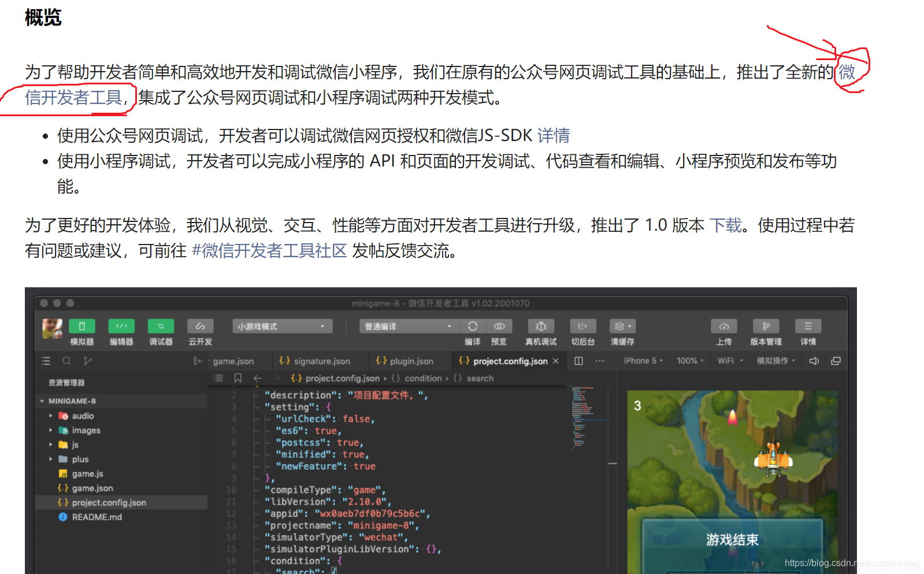Open the WiFi network dropdown
924x574 pixels.
click(x=730, y=361)
